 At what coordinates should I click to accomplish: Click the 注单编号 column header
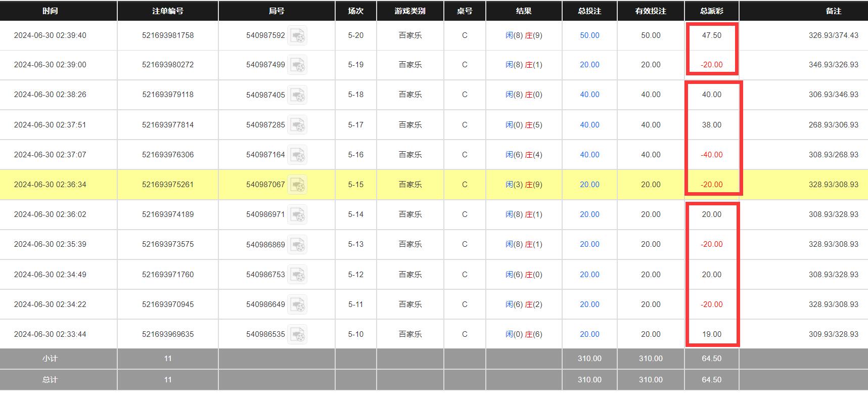pos(168,11)
